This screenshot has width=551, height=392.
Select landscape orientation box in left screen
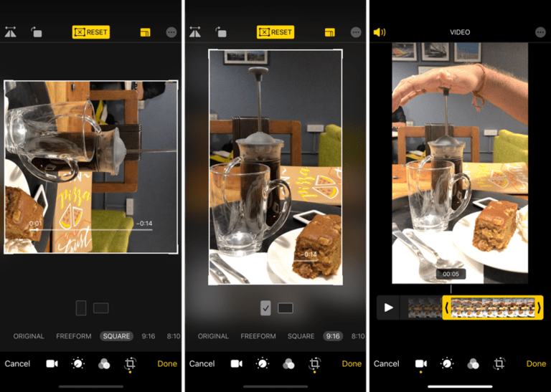(x=101, y=308)
